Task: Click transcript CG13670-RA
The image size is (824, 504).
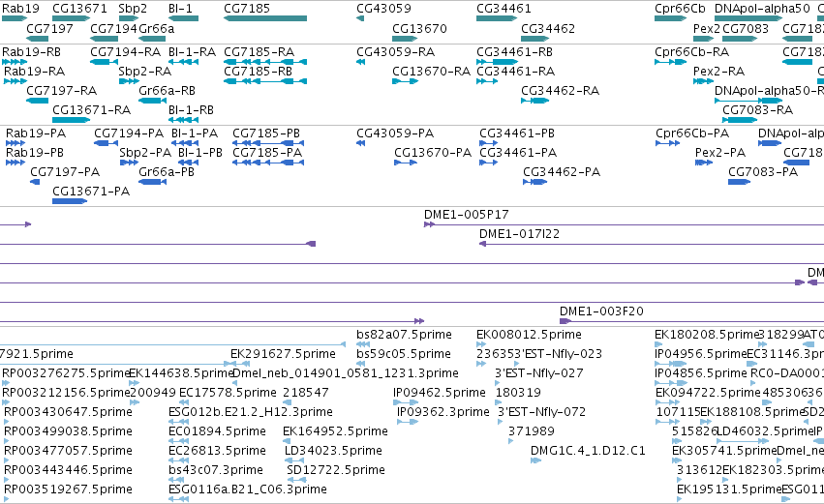Action: [x=431, y=72]
